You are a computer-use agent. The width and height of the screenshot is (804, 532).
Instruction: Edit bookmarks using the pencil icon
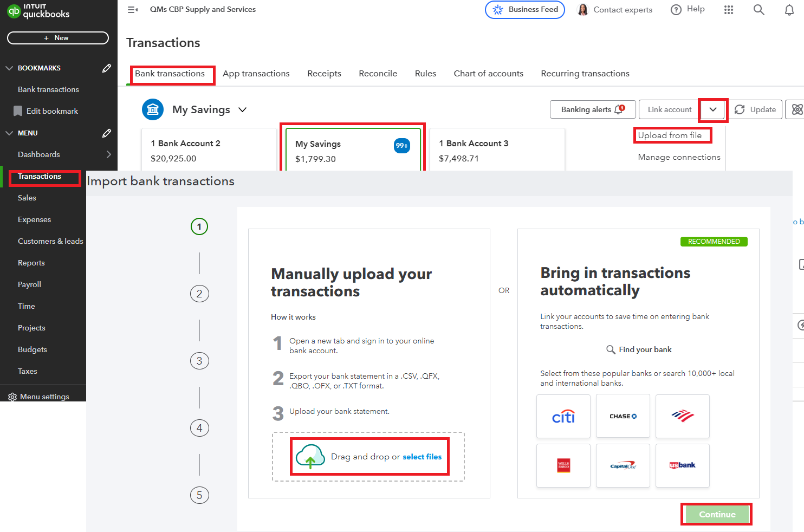pyautogui.click(x=107, y=68)
